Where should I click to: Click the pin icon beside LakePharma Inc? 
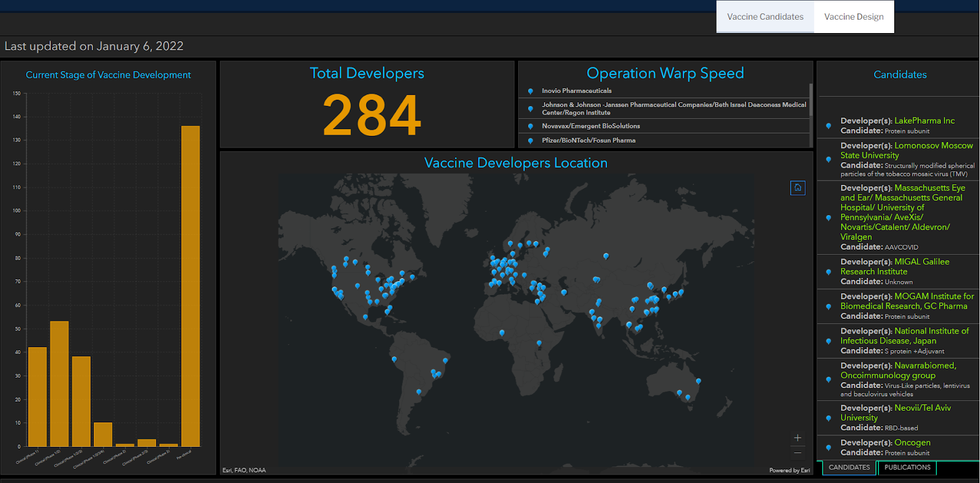tap(829, 126)
